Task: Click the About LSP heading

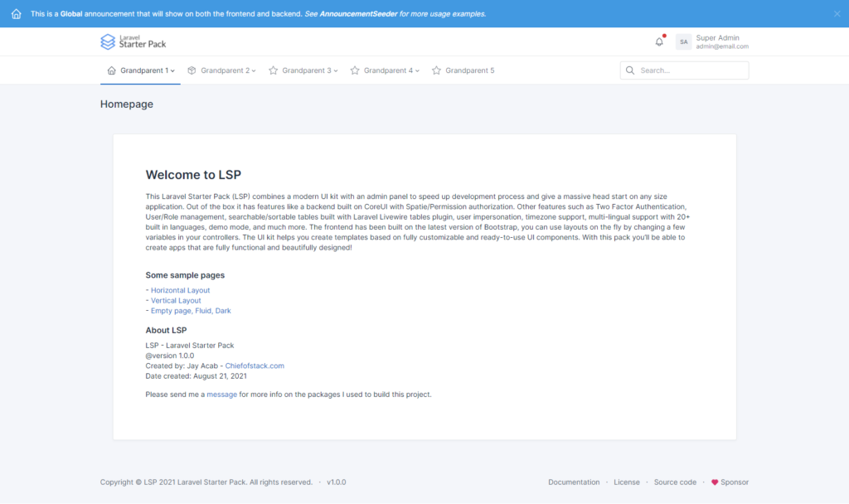Action: (x=166, y=330)
